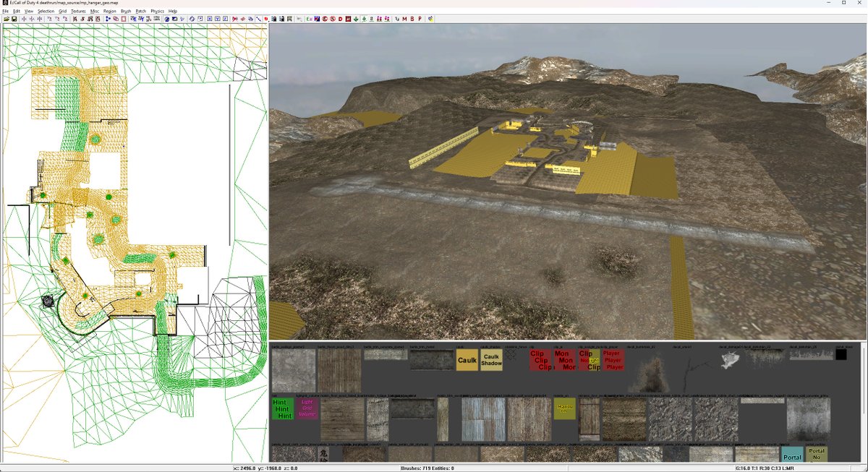Open the Help menu
868x472 pixels.
click(x=173, y=12)
